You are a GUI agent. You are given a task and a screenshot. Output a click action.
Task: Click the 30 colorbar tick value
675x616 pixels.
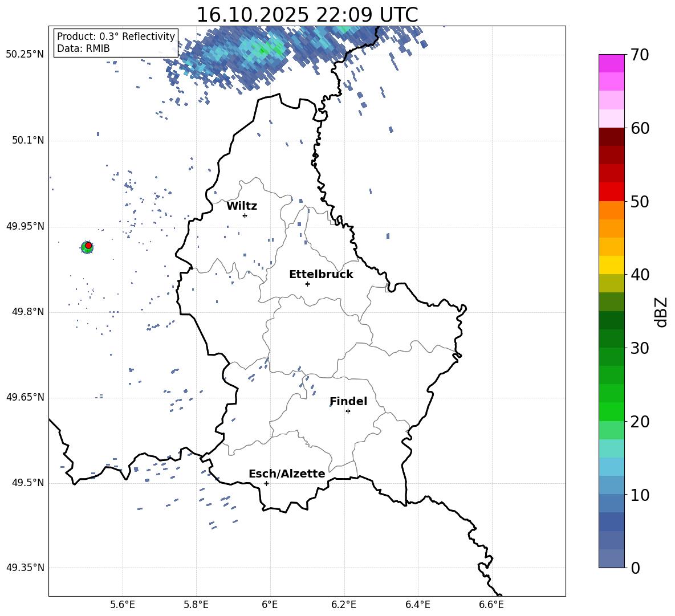tap(640, 348)
